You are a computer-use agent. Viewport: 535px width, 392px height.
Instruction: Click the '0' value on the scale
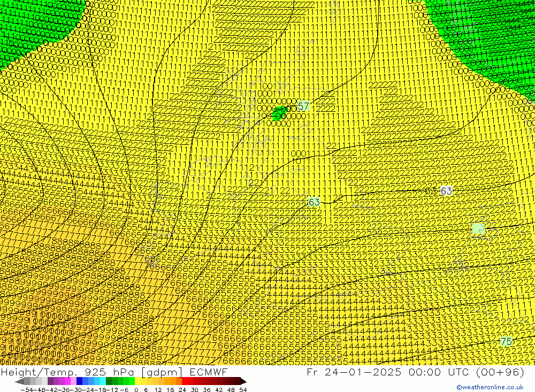coord(136,390)
